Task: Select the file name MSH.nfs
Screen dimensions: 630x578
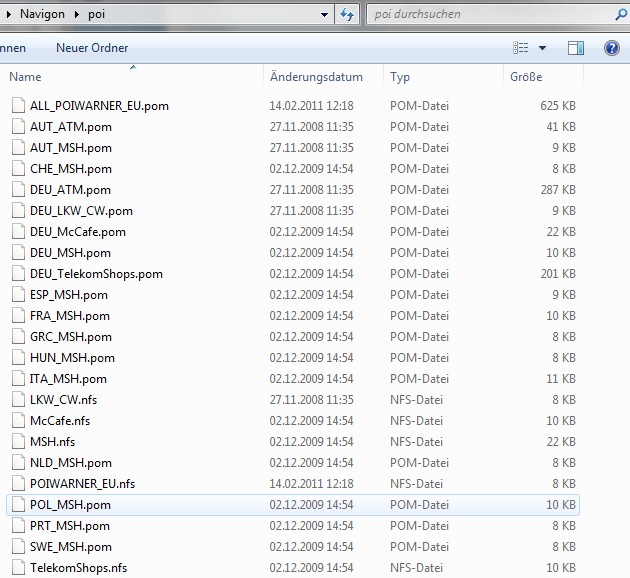Action: [52, 442]
